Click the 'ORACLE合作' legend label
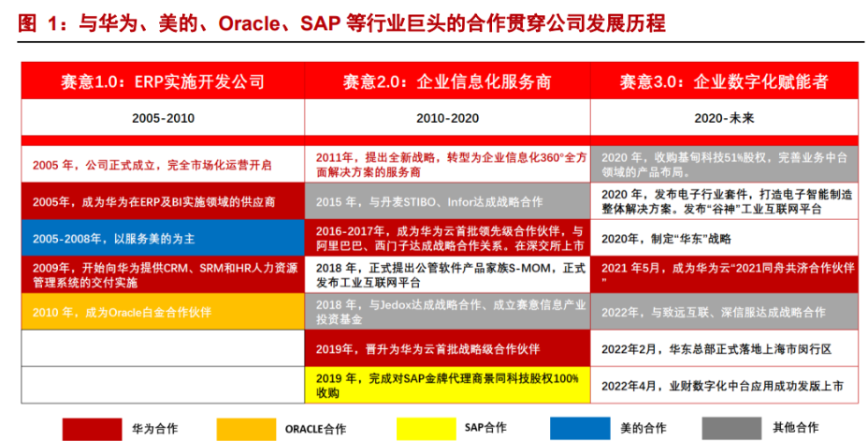The height and width of the screenshot is (441, 868). click(315, 429)
